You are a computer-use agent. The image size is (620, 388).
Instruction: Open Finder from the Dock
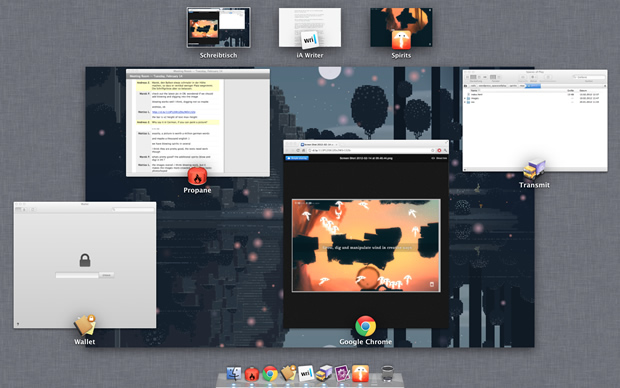click(234, 373)
